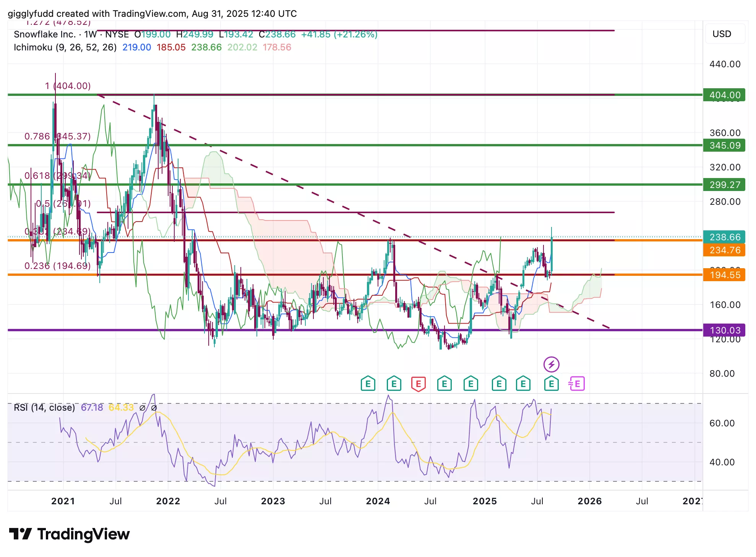Click the 345.09 price level label
The height and width of the screenshot is (557, 756).
(x=724, y=146)
